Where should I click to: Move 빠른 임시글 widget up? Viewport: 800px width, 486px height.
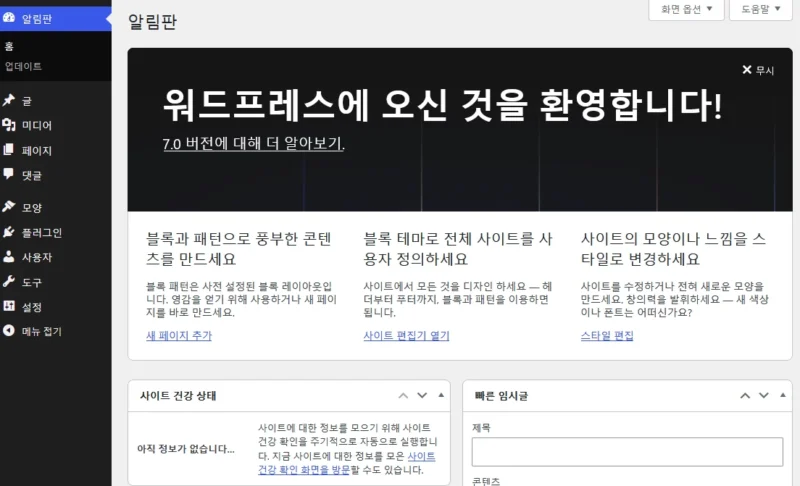tap(745, 395)
